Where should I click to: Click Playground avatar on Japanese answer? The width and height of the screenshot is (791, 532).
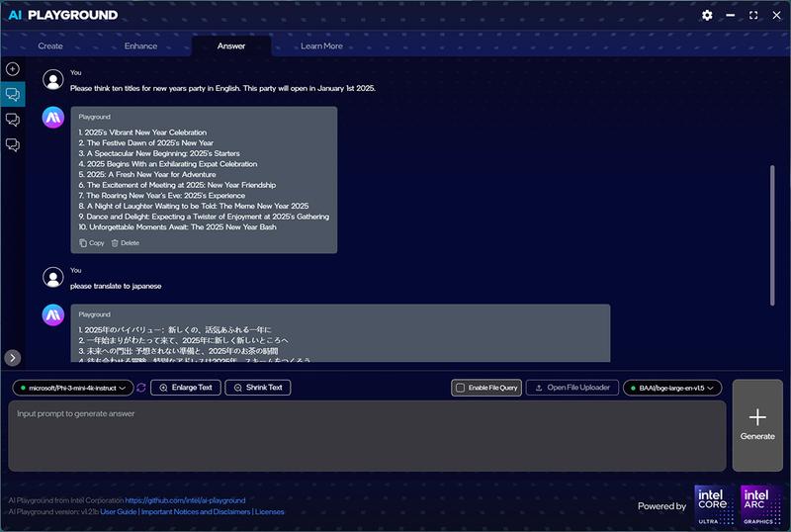coord(53,315)
